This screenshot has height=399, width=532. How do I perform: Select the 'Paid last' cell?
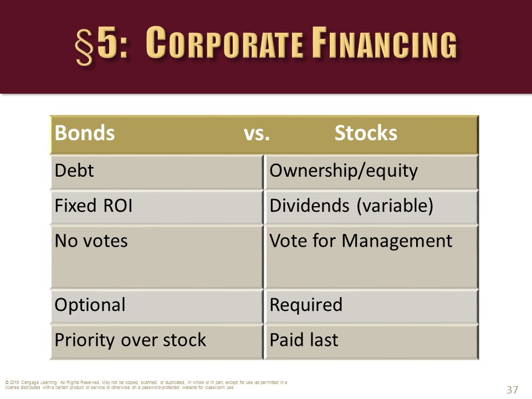[371, 342]
